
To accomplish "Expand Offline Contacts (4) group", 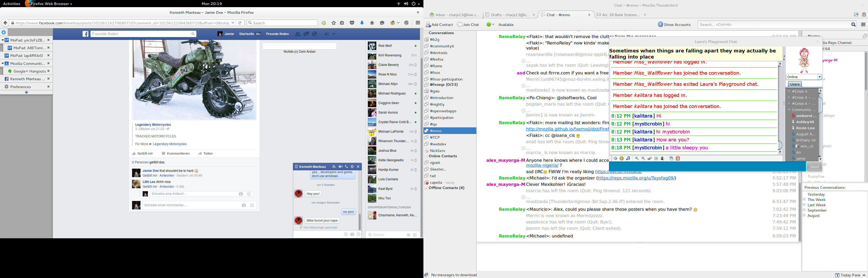I will click(x=426, y=188).
